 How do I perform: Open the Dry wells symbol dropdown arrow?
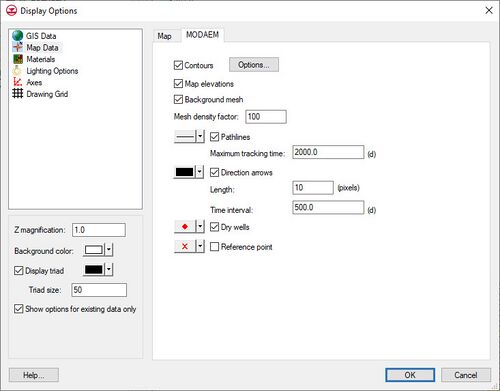[x=200, y=227]
